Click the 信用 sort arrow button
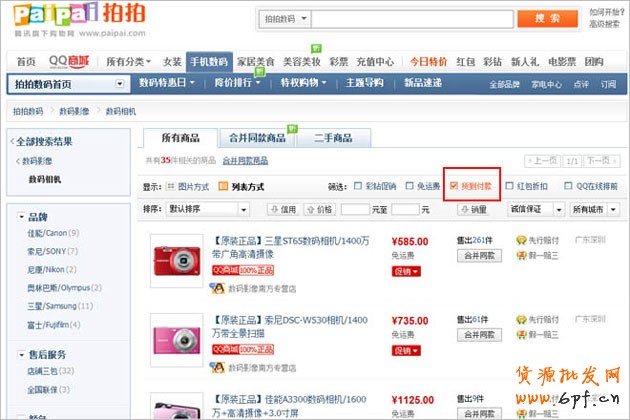The image size is (630, 420). (x=274, y=210)
